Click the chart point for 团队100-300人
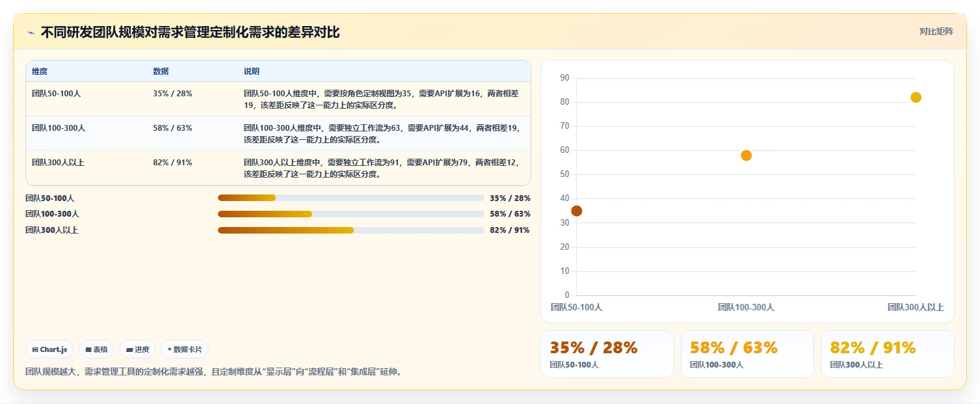Screen dimensions: 980x404 coord(746,155)
